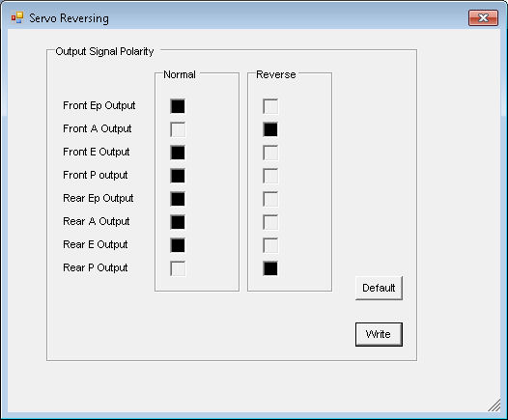Set Front A Output to Normal

coord(178,129)
